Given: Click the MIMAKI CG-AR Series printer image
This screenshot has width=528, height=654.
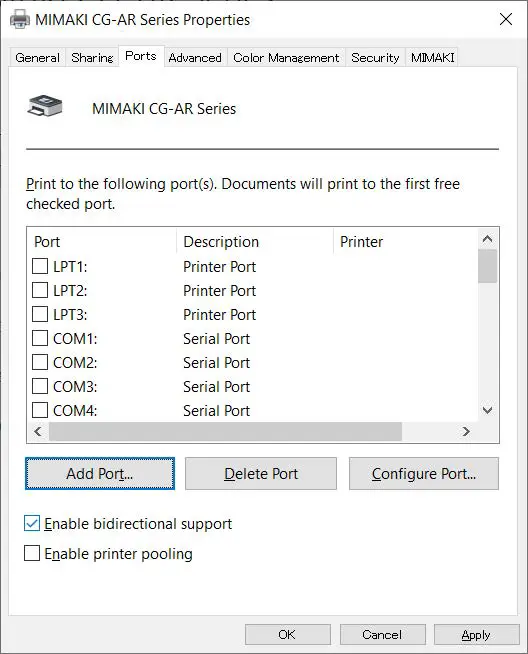Looking at the screenshot, I should [x=45, y=106].
